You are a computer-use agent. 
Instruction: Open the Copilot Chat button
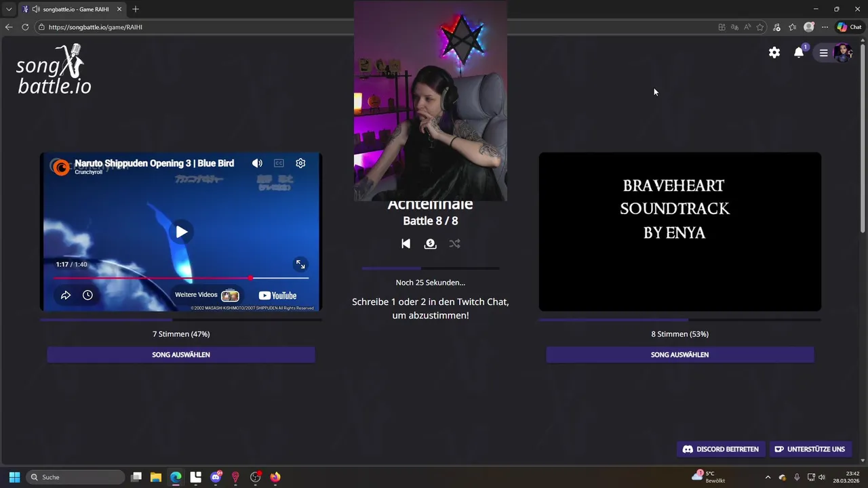[849, 27]
